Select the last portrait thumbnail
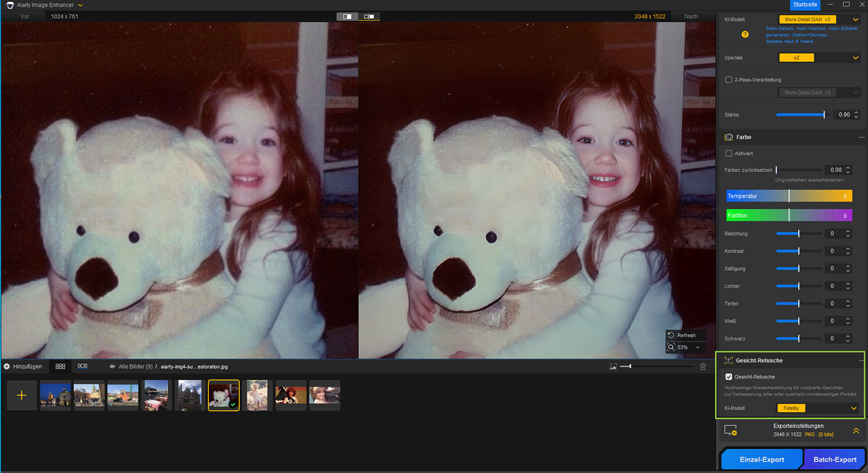The width and height of the screenshot is (868, 473). click(x=325, y=395)
